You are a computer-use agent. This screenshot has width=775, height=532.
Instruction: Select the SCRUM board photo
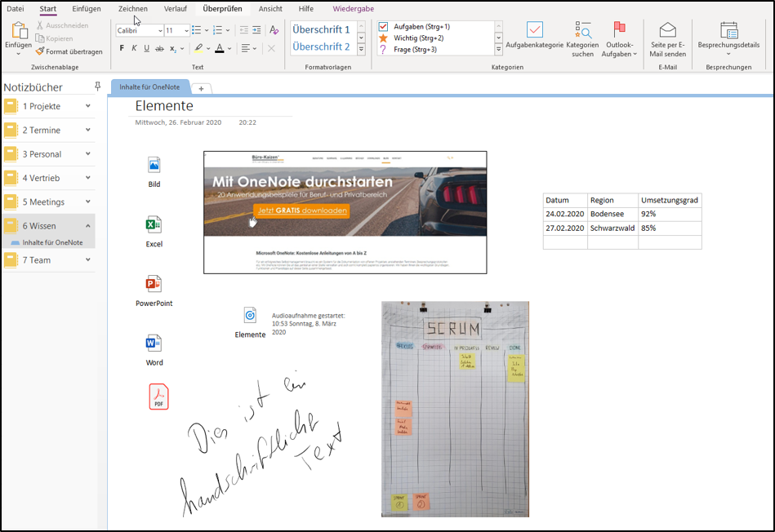point(455,409)
